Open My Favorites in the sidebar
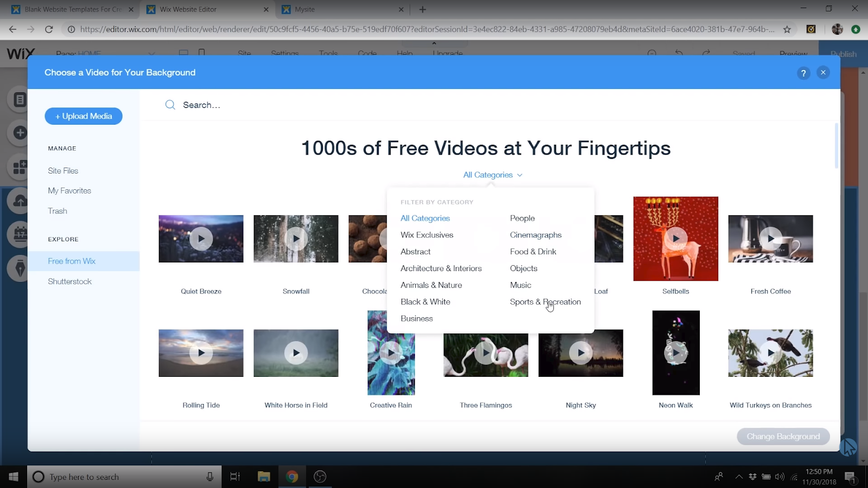 point(69,191)
